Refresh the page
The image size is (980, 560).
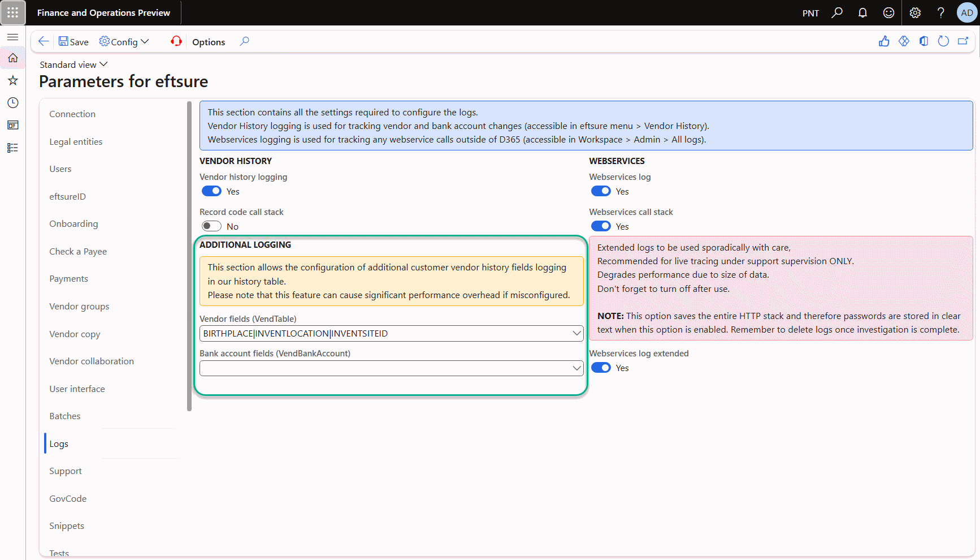(x=943, y=41)
